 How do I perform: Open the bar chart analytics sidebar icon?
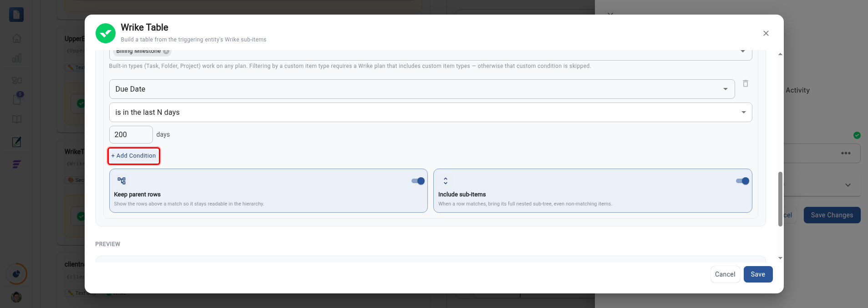coord(17,58)
